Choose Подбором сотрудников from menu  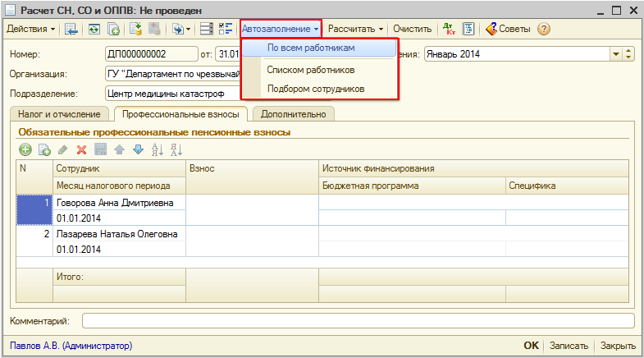pyautogui.click(x=316, y=89)
